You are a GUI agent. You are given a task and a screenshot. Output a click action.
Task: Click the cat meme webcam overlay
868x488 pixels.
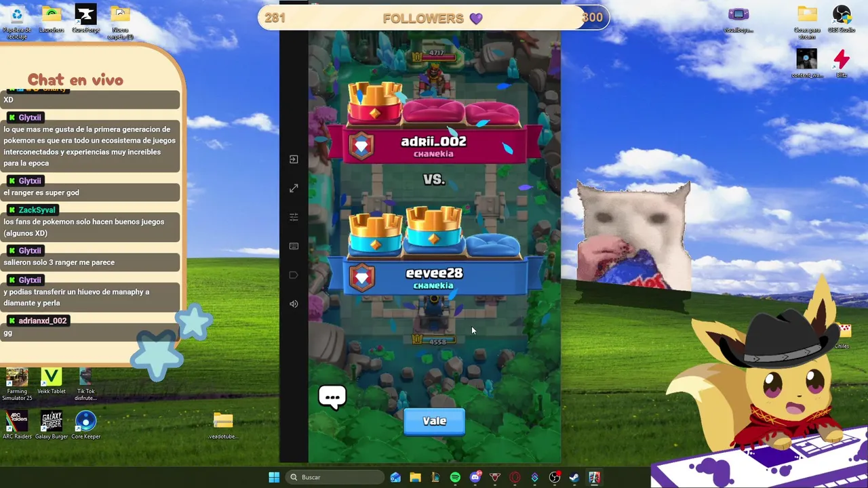(x=633, y=236)
